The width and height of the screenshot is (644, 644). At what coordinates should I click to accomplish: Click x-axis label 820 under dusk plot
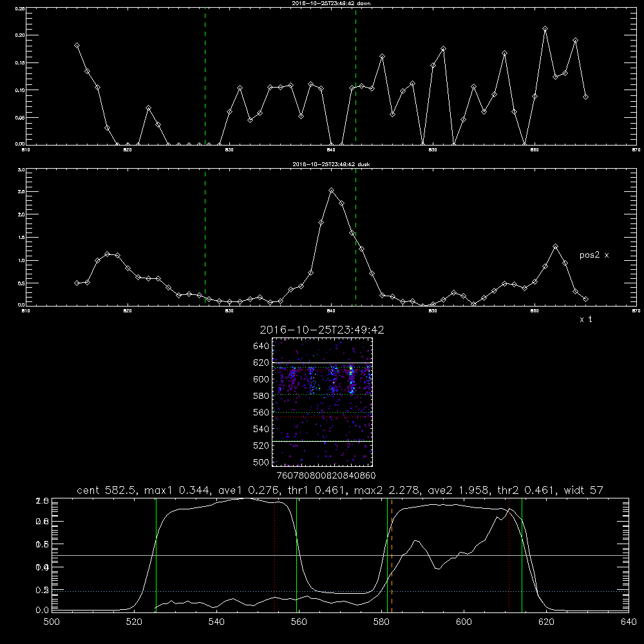[128, 311]
